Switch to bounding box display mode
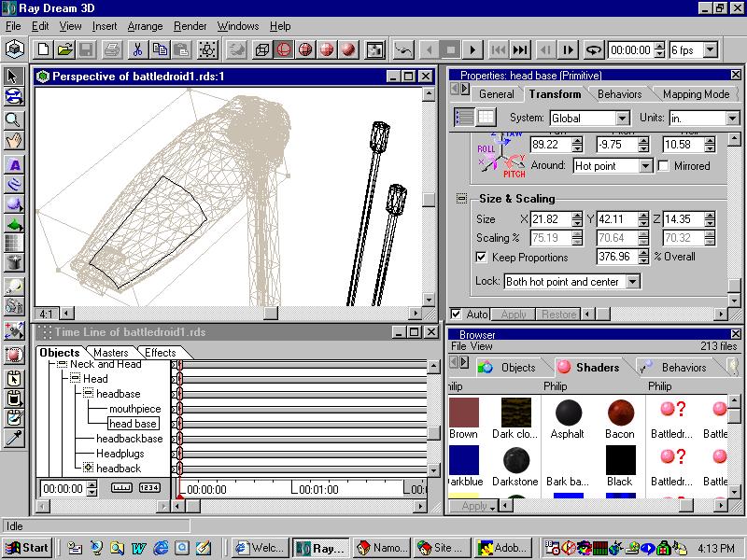 tap(261, 49)
